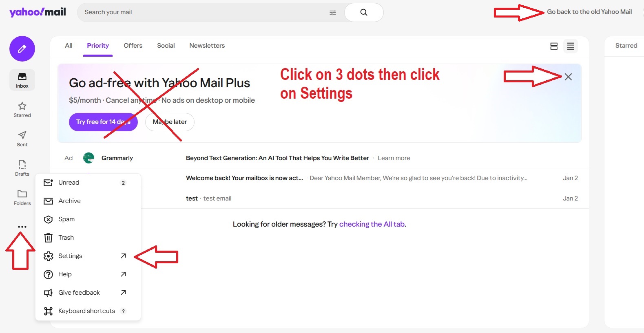Click the external arrow next to Settings
Screen dimensions: 644x333
(x=123, y=256)
